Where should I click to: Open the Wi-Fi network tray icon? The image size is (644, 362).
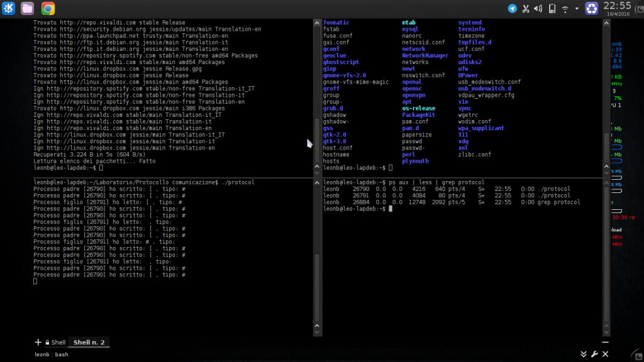coord(565,8)
